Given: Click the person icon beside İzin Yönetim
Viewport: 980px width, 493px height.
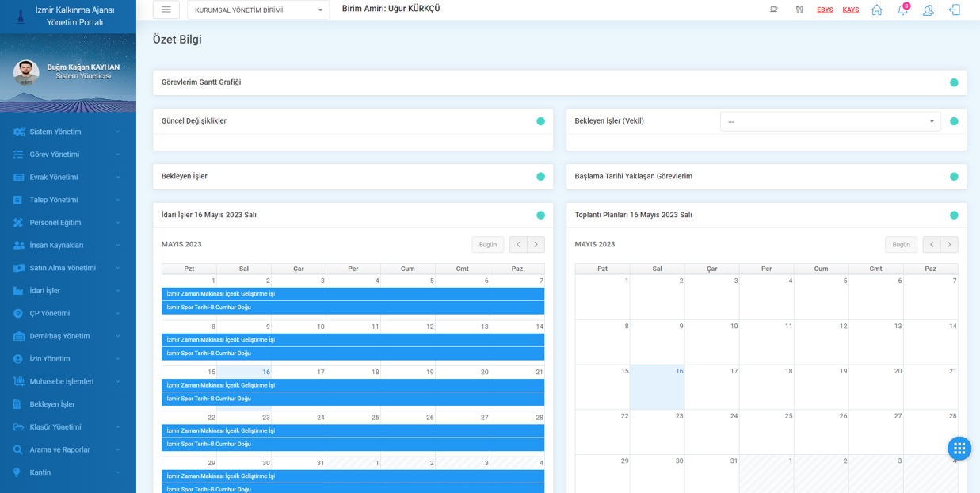Looking at the screenshot, I should click(18, 359).
